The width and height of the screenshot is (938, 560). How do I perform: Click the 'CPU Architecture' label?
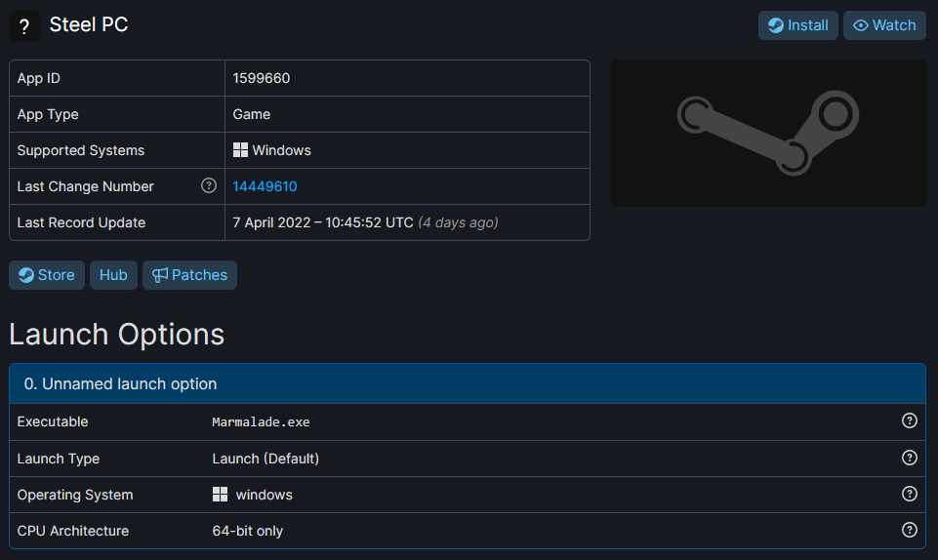(x=73, y=531)
